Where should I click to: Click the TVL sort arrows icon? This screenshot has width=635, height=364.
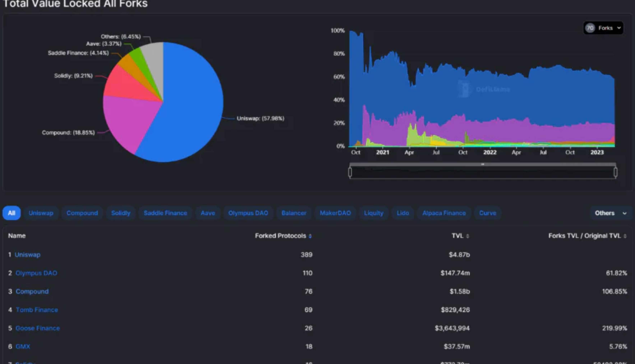click(468, 236)
